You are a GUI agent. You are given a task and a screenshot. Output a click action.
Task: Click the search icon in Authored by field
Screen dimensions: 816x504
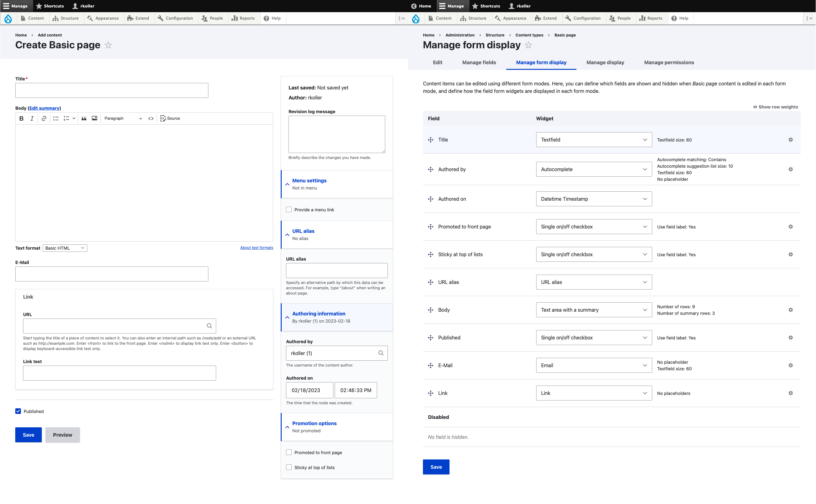(381, 353)
